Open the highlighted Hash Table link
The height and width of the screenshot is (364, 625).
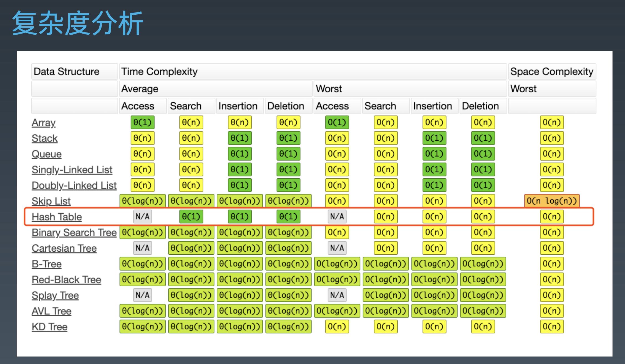pyautogui.click(x=57, y=217)
